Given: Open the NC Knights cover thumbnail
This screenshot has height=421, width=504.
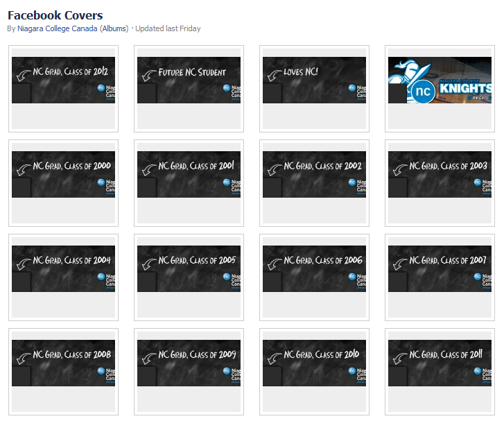Looking at the screenshot, I should click(440, 89).
